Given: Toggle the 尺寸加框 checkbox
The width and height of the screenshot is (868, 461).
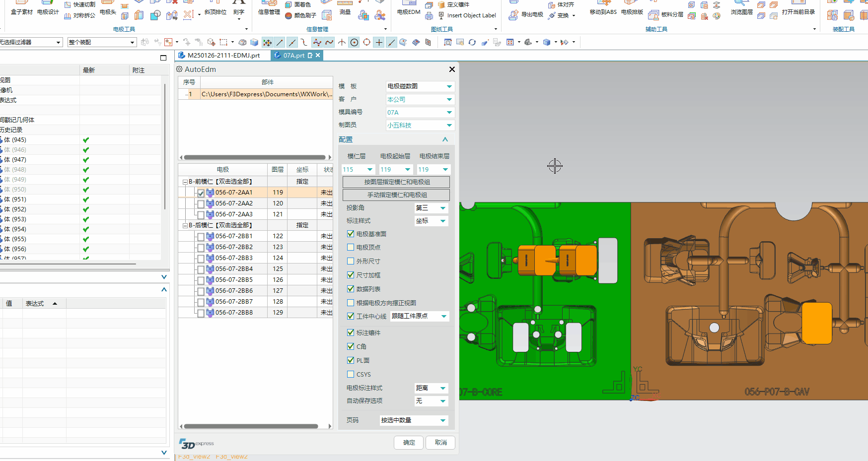Looking at the screenshot, I should click(351, 275).
